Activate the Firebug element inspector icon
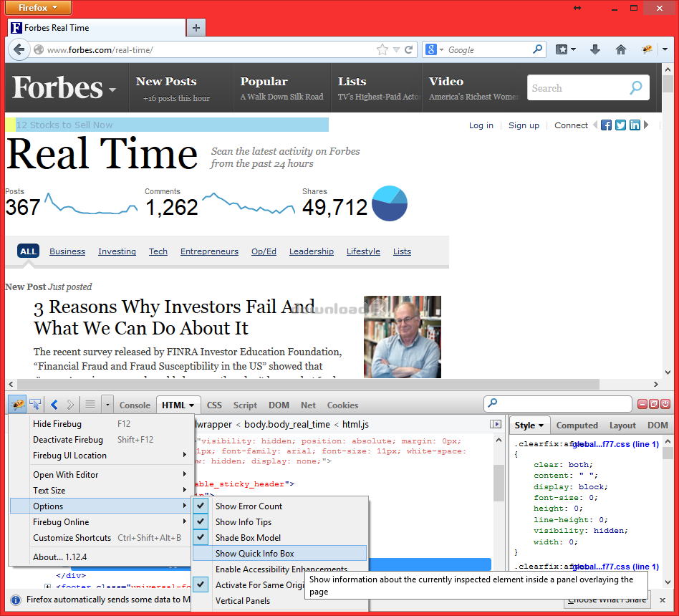679x616 pixels. 36,405
